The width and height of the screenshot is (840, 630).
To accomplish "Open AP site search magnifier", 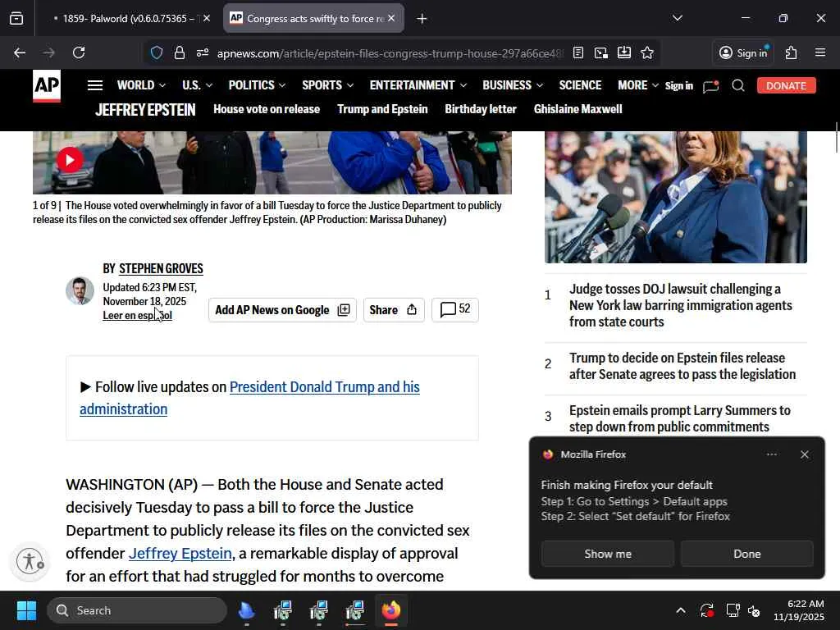I will (x=738, y=85).
